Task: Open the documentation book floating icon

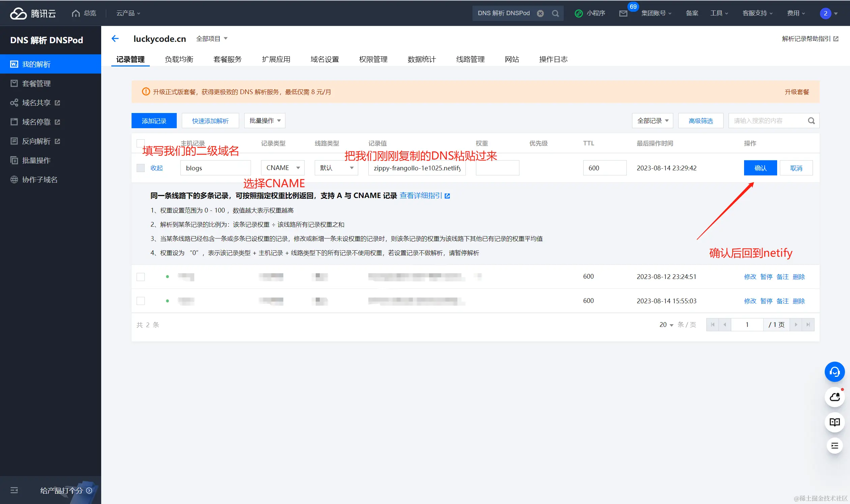Action: coord(834,422)
